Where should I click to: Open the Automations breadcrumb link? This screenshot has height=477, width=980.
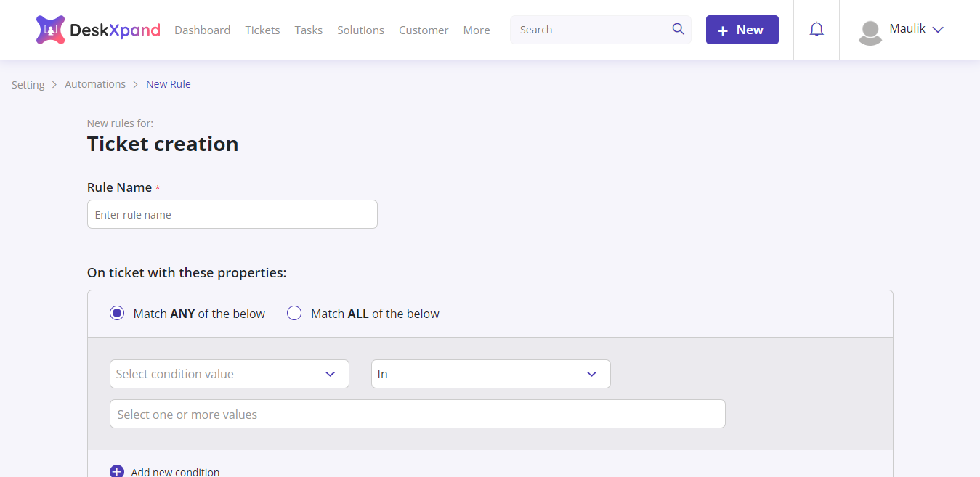pos(94,83)
